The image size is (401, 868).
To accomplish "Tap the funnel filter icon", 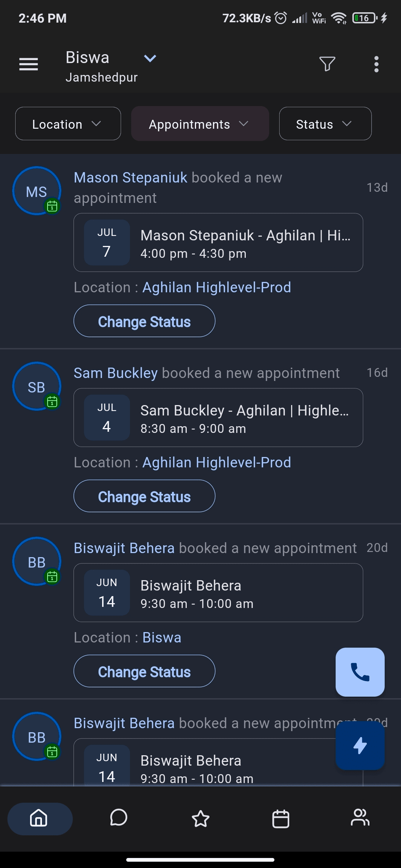I will (x=327, y=64).
